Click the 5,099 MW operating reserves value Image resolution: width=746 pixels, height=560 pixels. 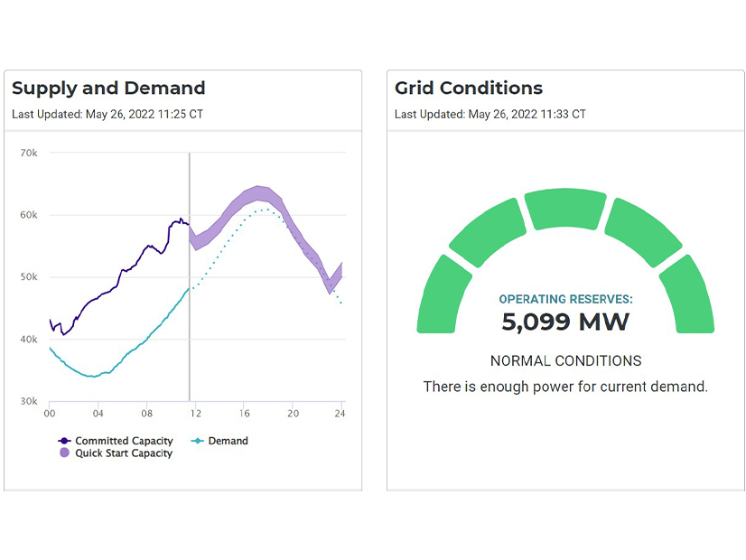(565, 322)
